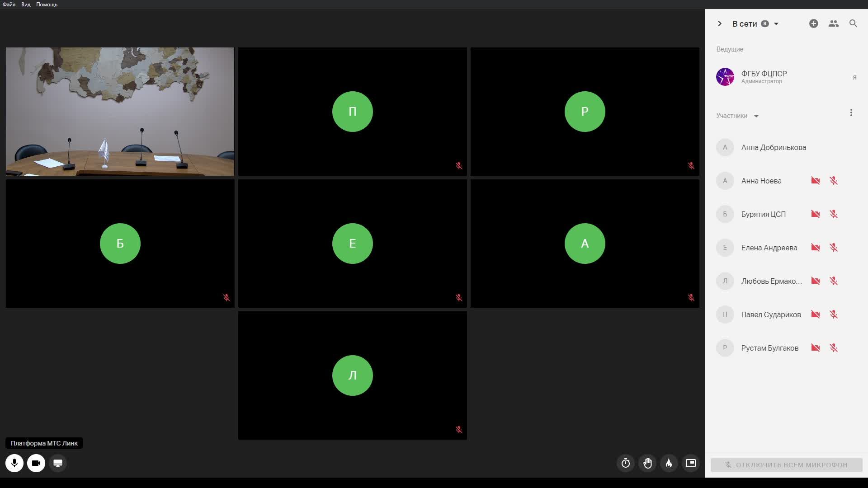868x488 pixels.
Task: Search participants with magnifier icon
Action: coord(853,23)
